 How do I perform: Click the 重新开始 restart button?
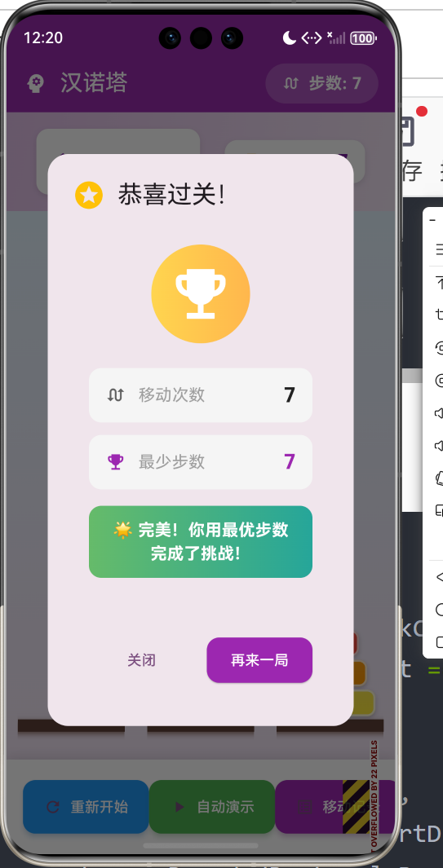click(86, 807)
